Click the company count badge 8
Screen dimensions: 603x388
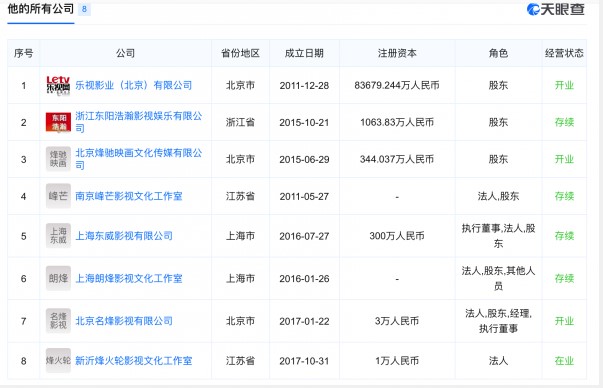[84, 9]
